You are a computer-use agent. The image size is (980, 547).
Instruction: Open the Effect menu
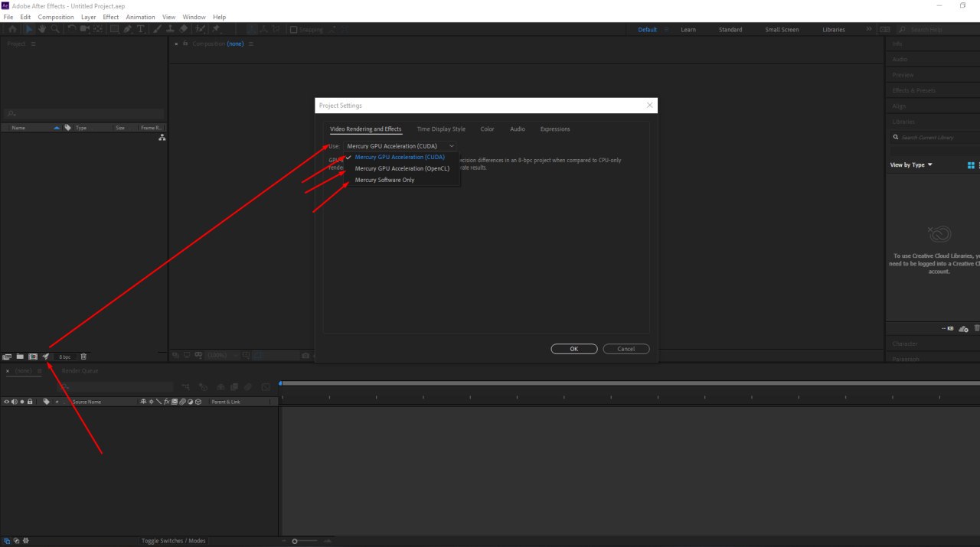[111, 17]
